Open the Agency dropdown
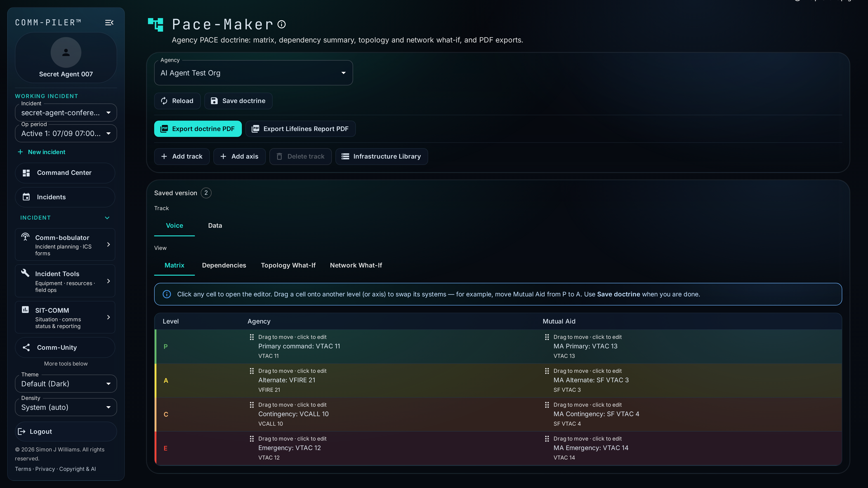868x488 pixels. coord(253,73)
